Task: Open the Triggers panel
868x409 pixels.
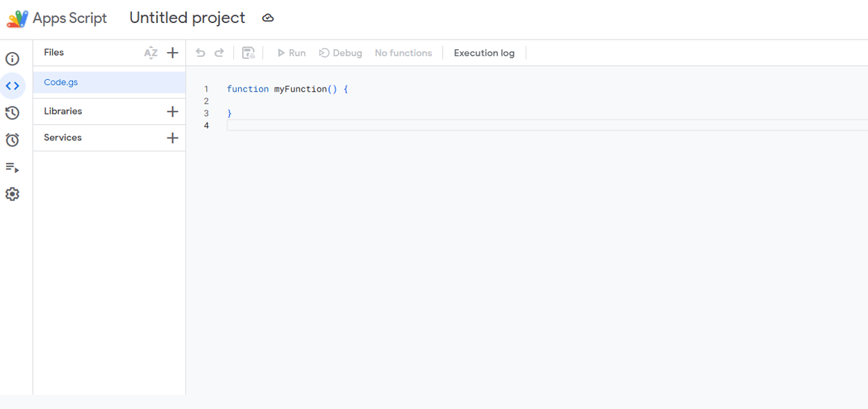Action: pos(12,140)
